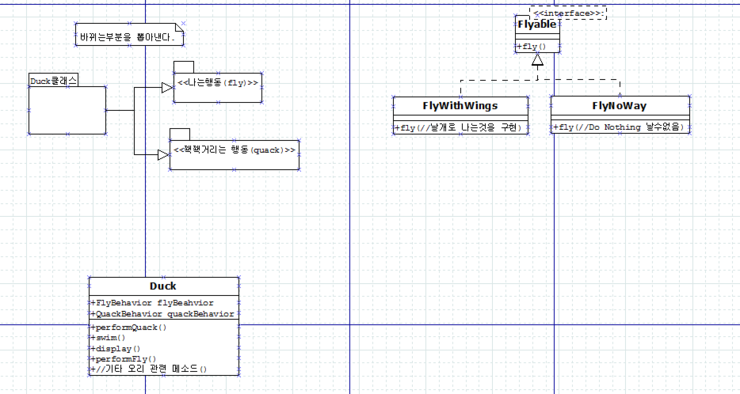Image resolution: width=740 pixels, height=394 pixels.
Task: Select the Duck class title header
Action: click(x=164, y=286)
